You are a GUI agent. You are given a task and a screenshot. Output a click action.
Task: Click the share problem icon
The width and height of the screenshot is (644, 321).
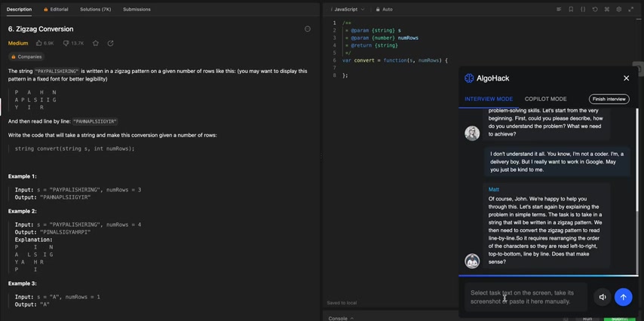(x=111, y=43)
